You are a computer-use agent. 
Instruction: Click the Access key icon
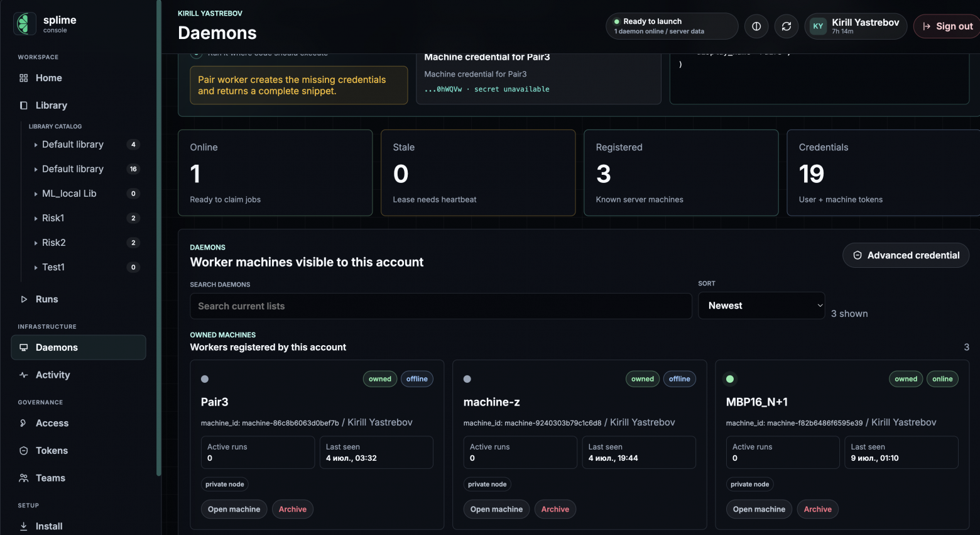[x=24, y=423]
